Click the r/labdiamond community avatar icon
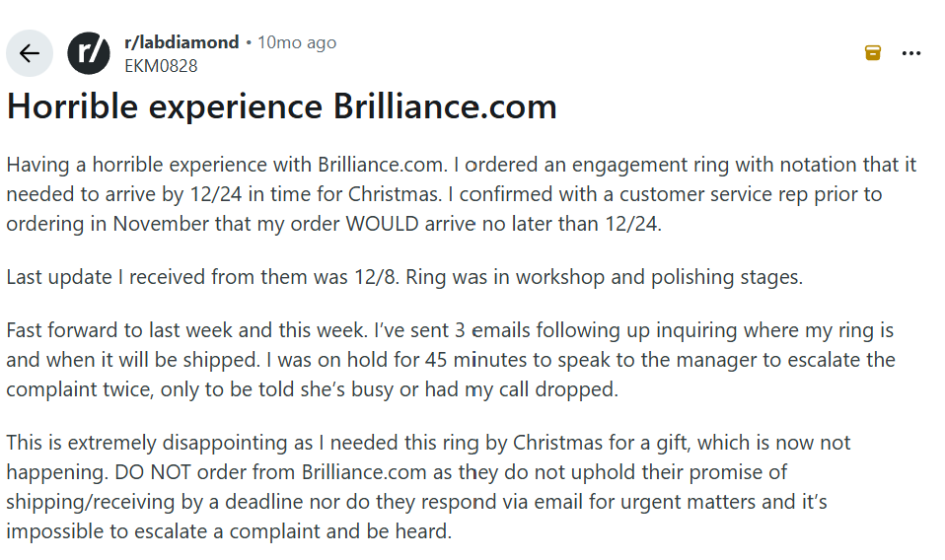The width and height of the screenshot is (945, 560). (88, 53)
